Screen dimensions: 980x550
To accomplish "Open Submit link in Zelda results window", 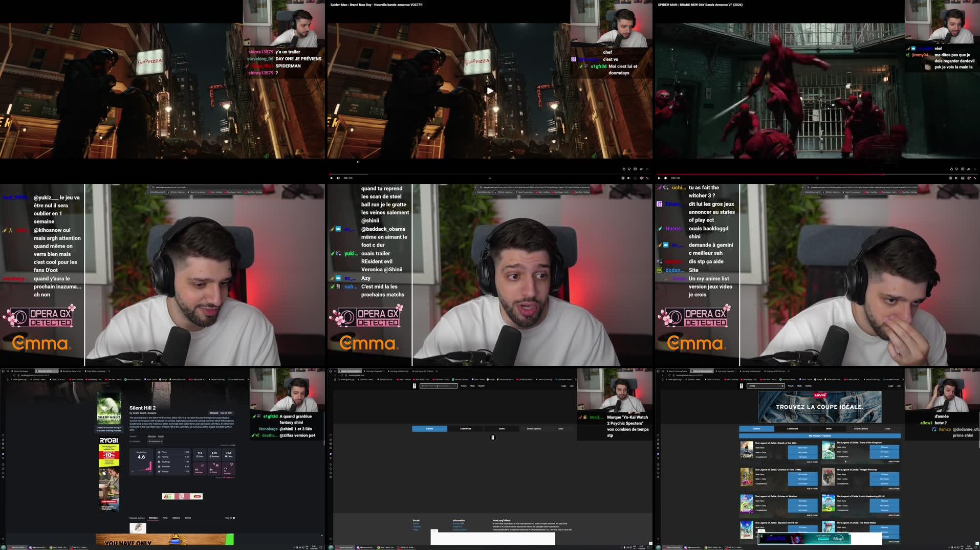I will click(809, 386).
